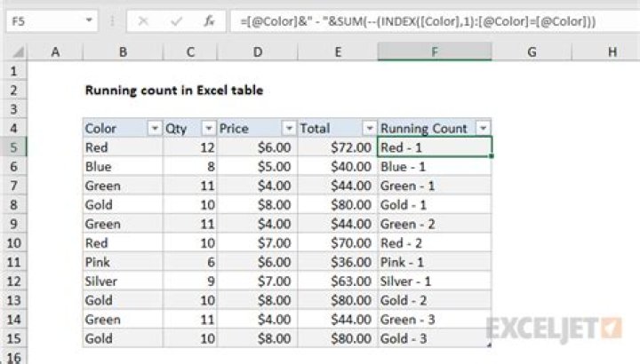Screen dimensions: 640x364
Task: Select the cell containing Silver
Action: (123, 281)
